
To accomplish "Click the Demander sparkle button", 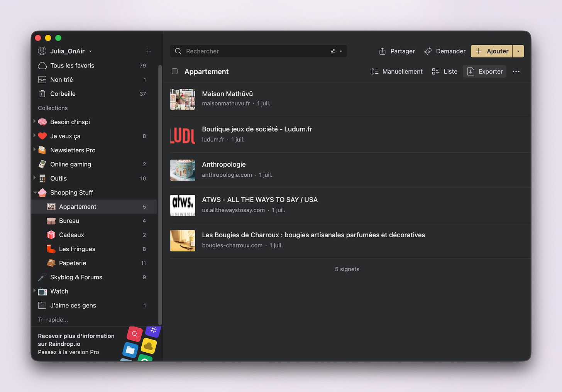I will click(x=445, y=51).
